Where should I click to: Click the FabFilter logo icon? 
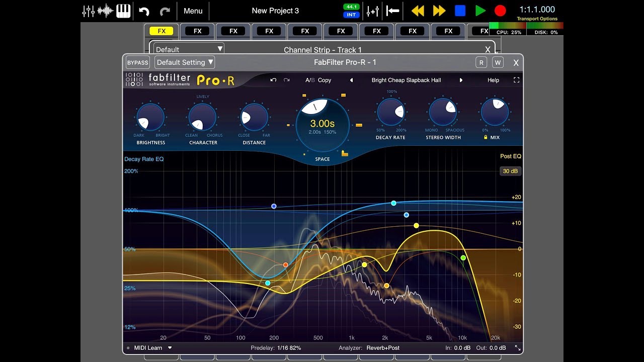click(134, 79)
